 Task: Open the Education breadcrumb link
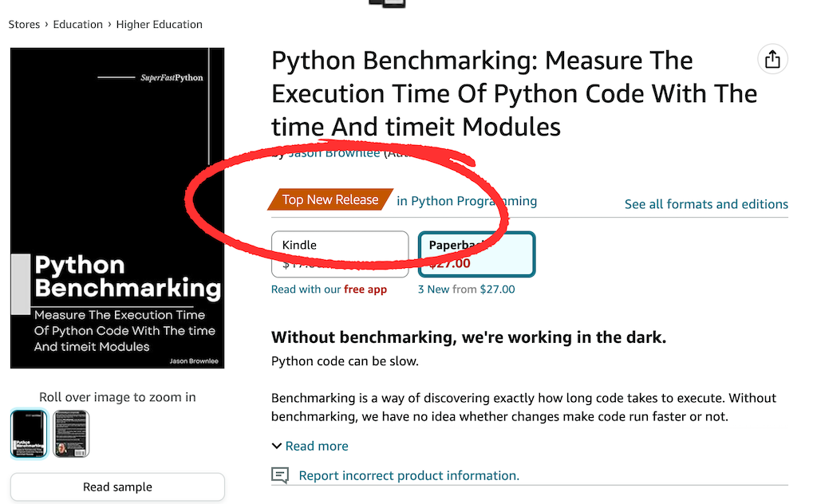click(x=77, y=24)
